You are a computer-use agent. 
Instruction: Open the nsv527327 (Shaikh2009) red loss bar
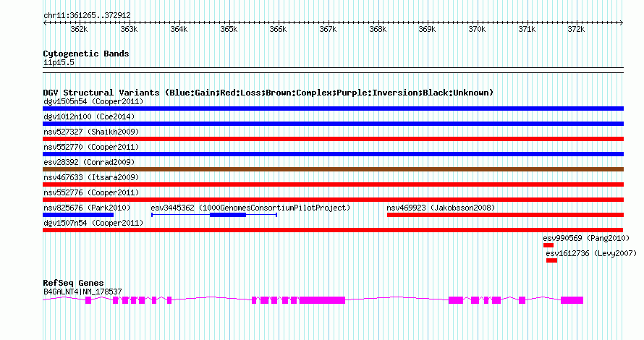click(x=333, y=139)
